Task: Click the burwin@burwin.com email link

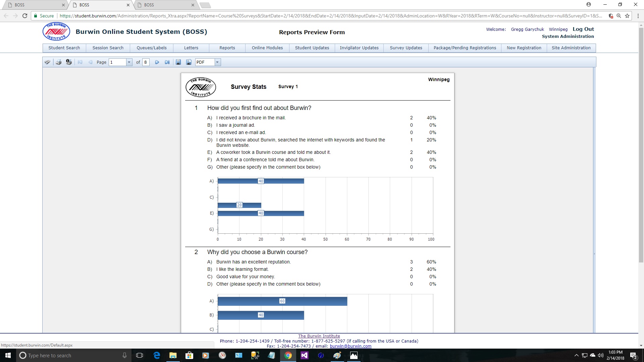Action: click(351, 346)
